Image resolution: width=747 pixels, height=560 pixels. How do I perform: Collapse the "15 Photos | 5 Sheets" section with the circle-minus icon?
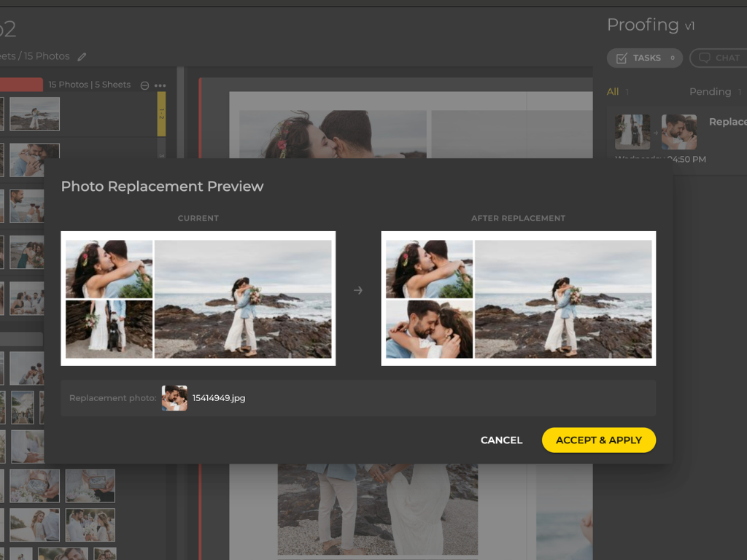coord(145,85)
